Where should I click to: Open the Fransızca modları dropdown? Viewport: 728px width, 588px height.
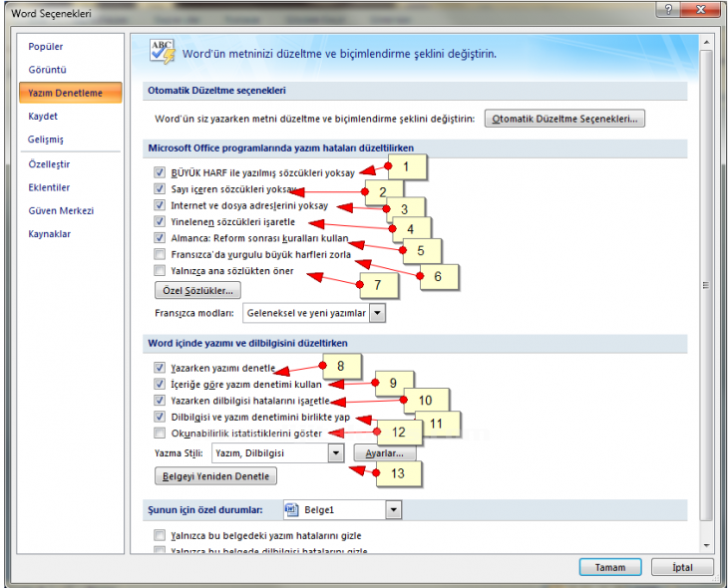[378, 313]
